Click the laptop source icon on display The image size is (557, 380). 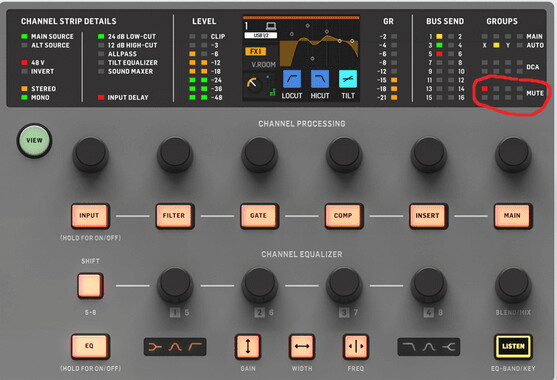click(271, 26)
